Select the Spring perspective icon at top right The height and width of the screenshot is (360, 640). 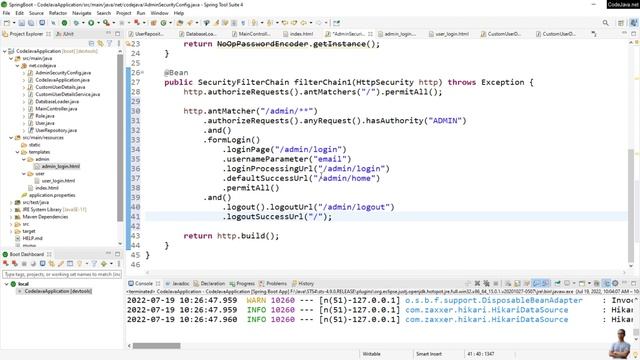(633, 23)
